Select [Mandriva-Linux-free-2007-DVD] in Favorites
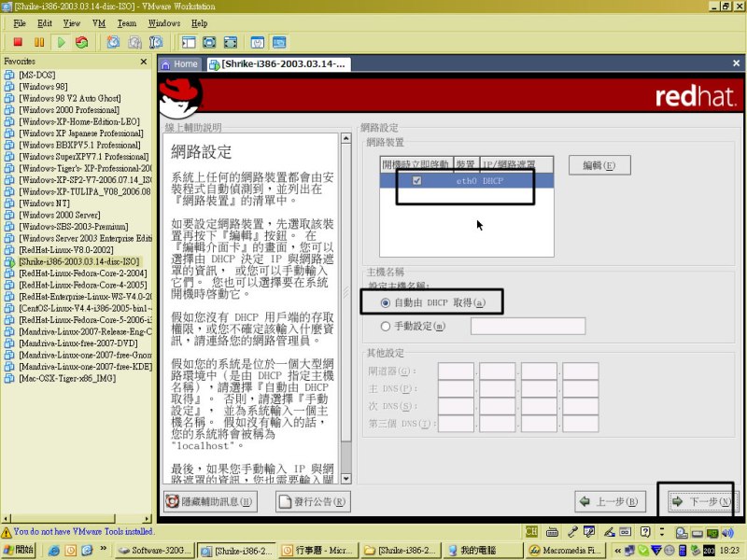 [x=78, y=343]
